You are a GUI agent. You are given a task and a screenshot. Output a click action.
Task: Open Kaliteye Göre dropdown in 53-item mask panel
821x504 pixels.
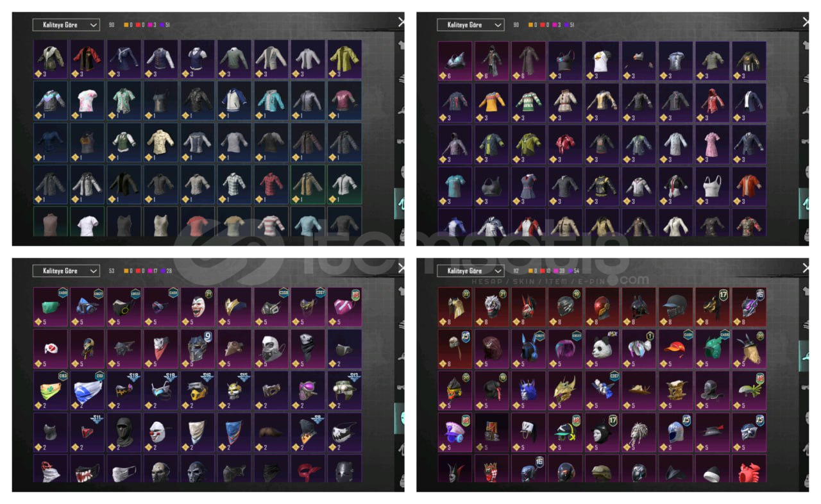(66, 271)
